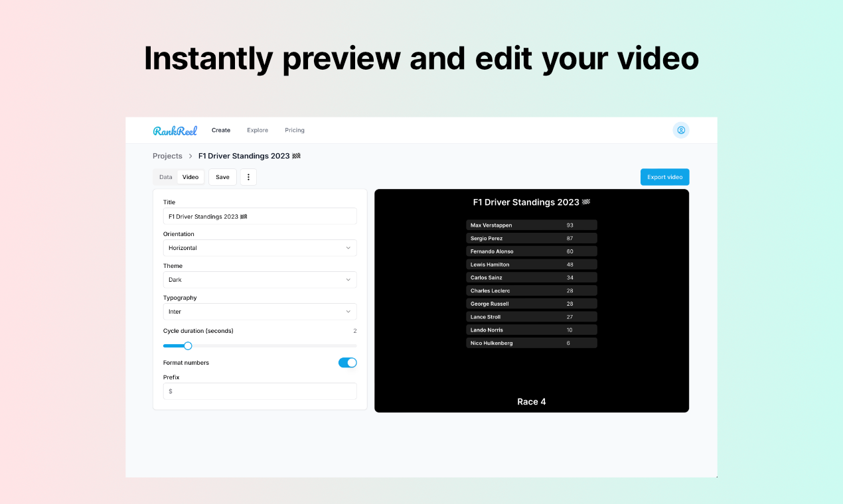Click the cycle duration value 2

coord(355,331)
